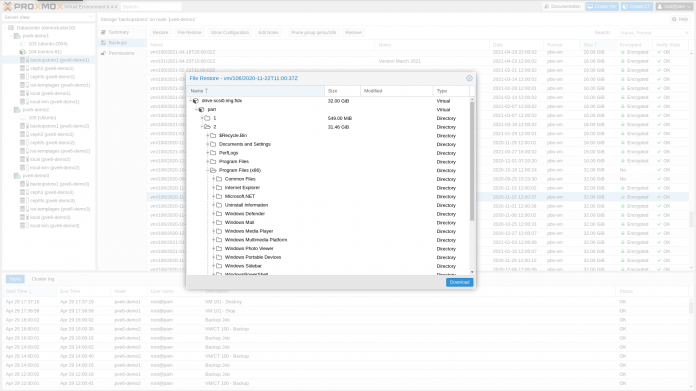Click the Program Files (x86) open folder icon
This screenshot has height=391, width=696.
(213, 170)
